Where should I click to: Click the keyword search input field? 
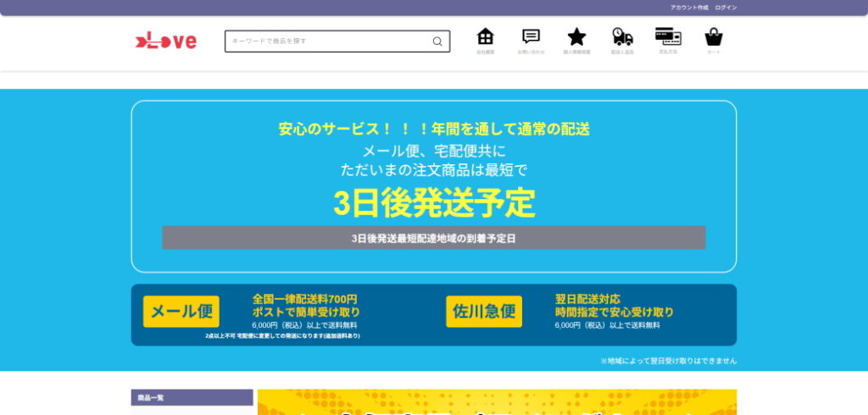pyautogui.click(x=326, y=41)
